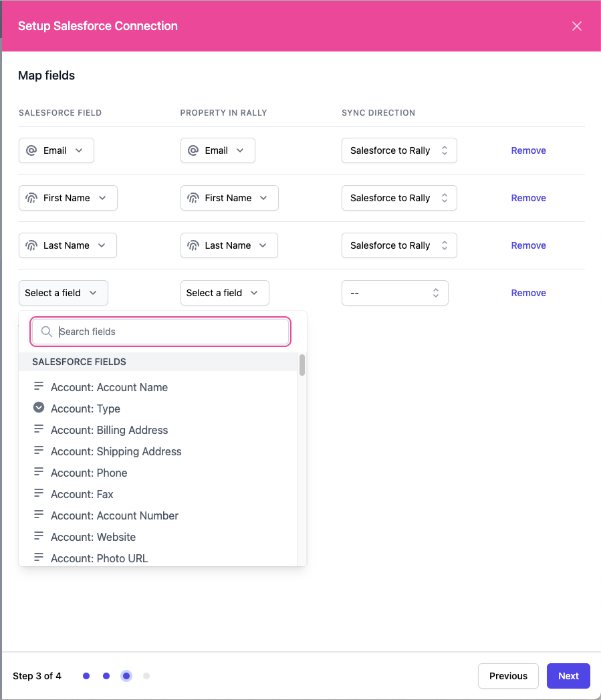Open the Rally 'Select a field' dropdown
Image resolution: width=601 pixels, height=700 pixels.
coord(225,293)
